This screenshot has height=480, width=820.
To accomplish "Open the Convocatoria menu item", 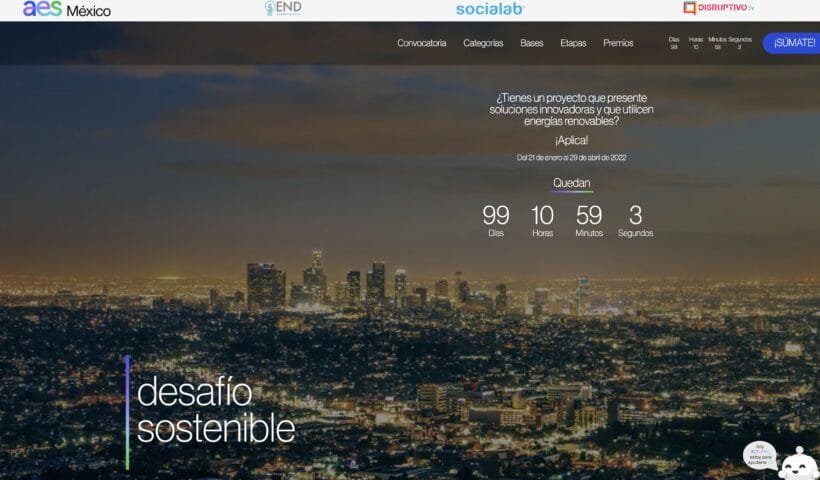I will coord(421,43).
